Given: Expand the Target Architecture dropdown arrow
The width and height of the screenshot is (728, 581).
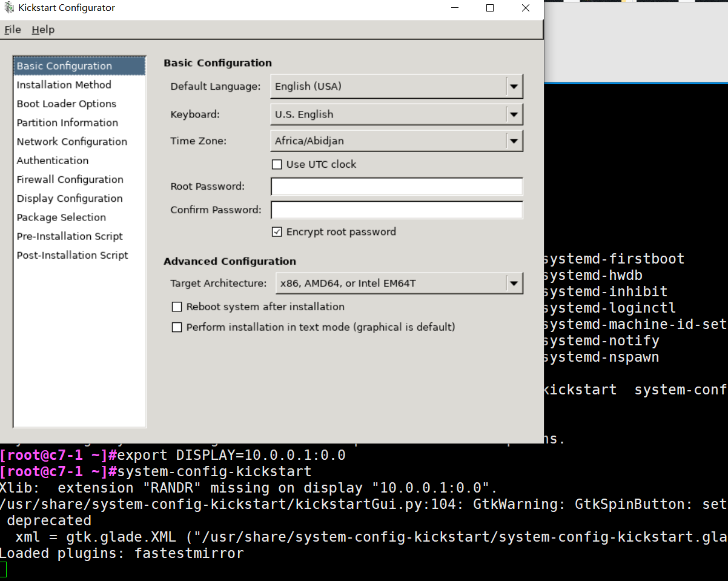Looking at the screenshot, I should [x=514, y=283].
